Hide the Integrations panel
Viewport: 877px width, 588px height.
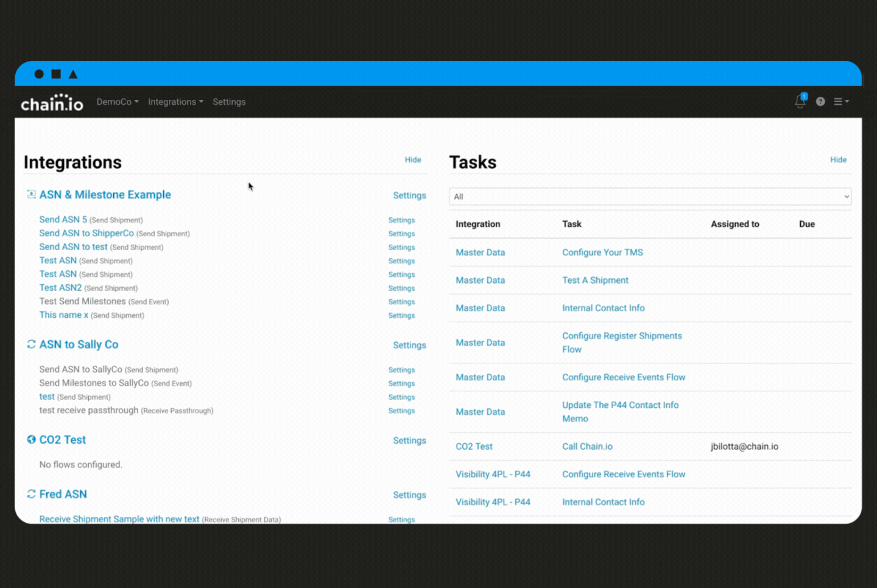coord(413,159)
